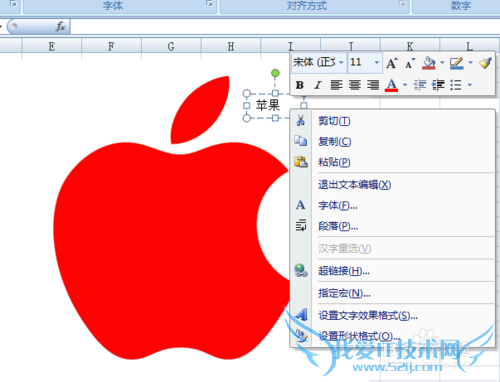This screenshot has width=500, height=382.
Task: Click the font letter A icon
Action: click(x=301, y=205)
